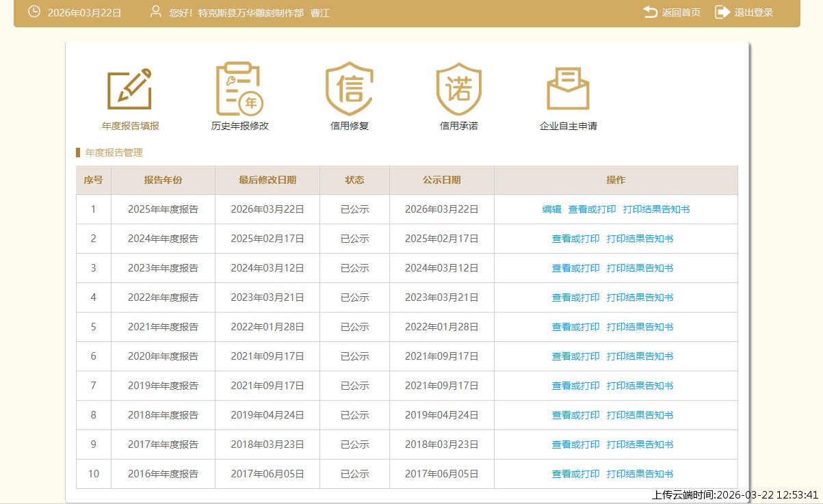Print 结果告知书 for 2016年年度报告
823x504 pixels.
point(640,474)
